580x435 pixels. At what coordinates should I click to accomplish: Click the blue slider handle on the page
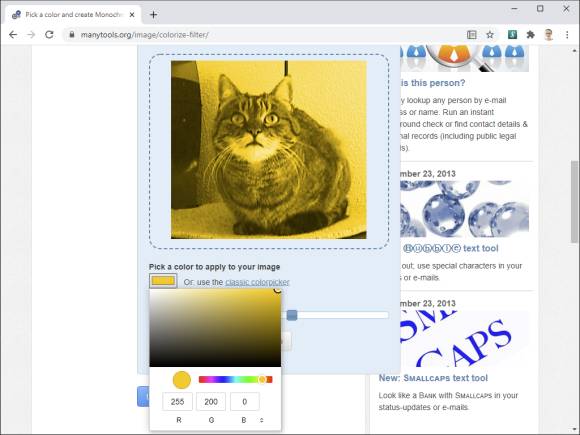[x=292, y=315]
